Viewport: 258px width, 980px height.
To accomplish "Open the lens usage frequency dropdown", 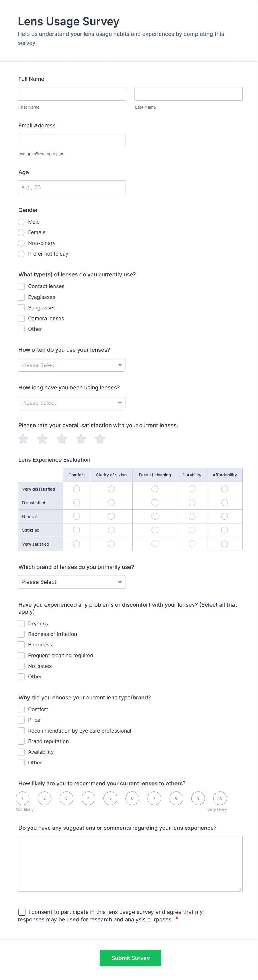I will [x=71, y=365].
